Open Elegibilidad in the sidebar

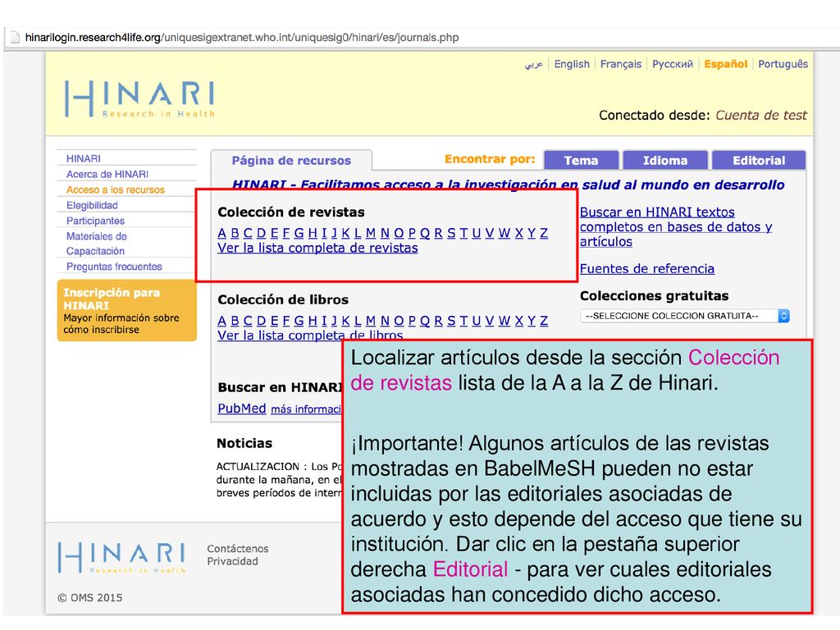click(92, 205)
